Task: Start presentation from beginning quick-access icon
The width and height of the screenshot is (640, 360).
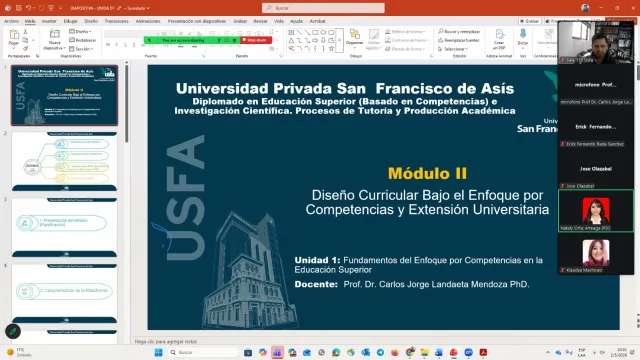Action: [51, 8]
